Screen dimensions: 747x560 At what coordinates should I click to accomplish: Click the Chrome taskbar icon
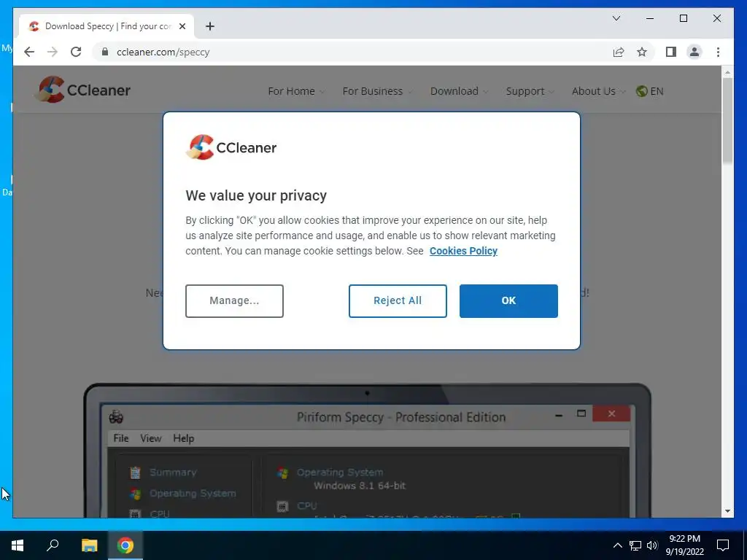click(125, 545)
